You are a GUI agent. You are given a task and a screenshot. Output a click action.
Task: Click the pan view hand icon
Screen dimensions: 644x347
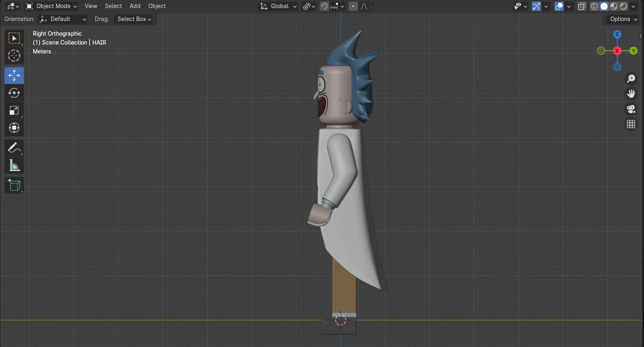pyautogui.click(x=631, y=94)
